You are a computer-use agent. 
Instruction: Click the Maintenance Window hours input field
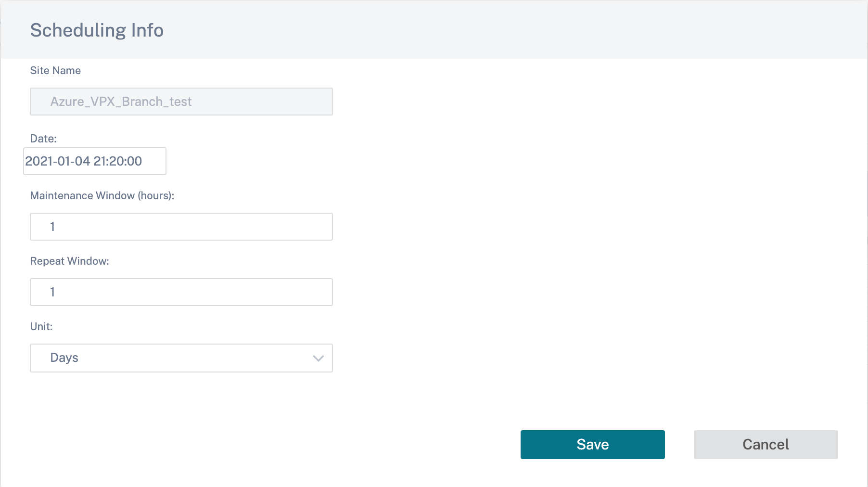tap(181, 227)
